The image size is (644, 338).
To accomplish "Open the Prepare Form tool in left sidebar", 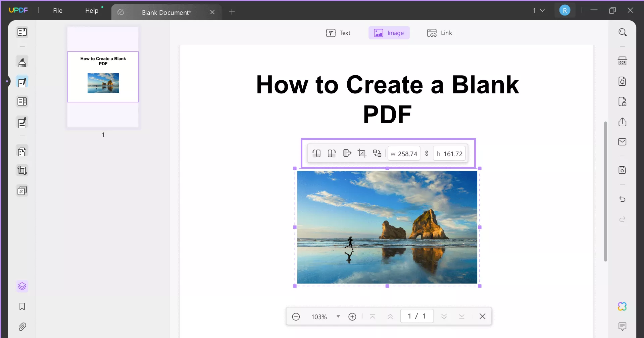I will [22, 101].
